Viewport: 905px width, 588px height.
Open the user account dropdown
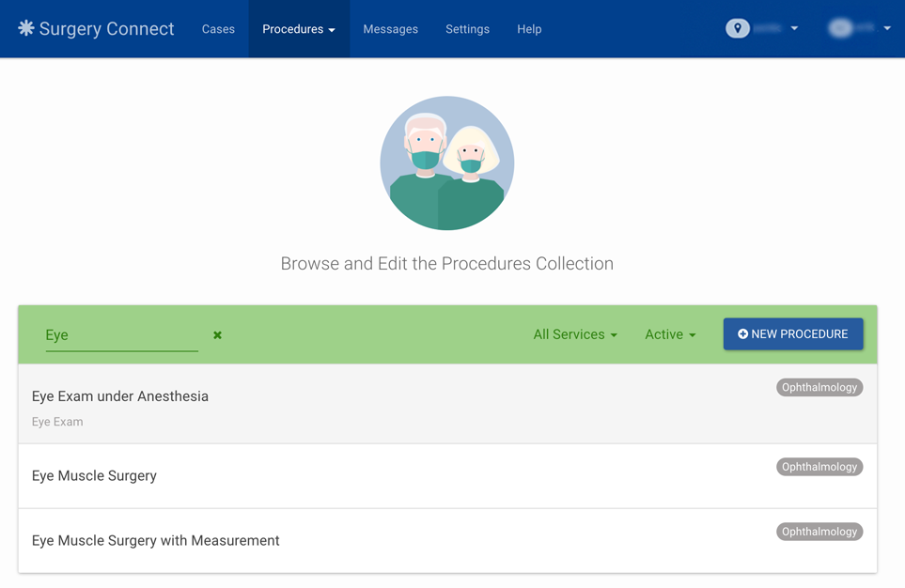click(x=886, y=27)
